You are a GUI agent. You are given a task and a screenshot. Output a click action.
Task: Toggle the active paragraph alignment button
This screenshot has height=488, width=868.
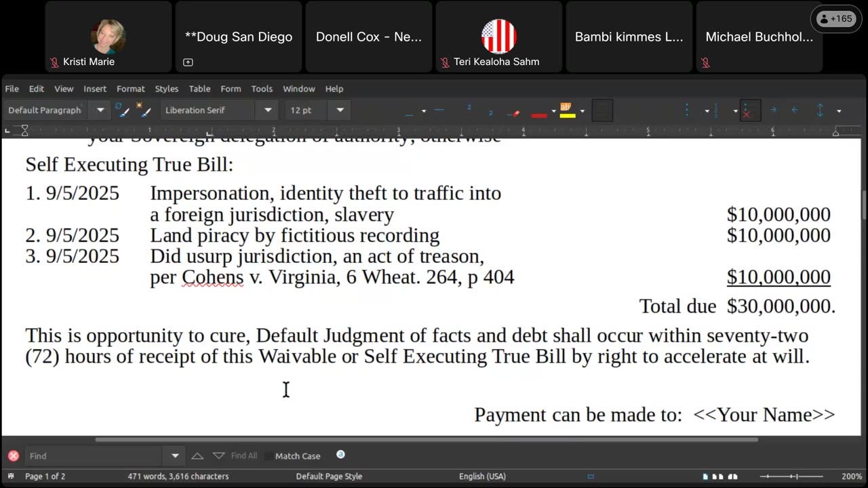pyautogui.click(x=602, y=110)
